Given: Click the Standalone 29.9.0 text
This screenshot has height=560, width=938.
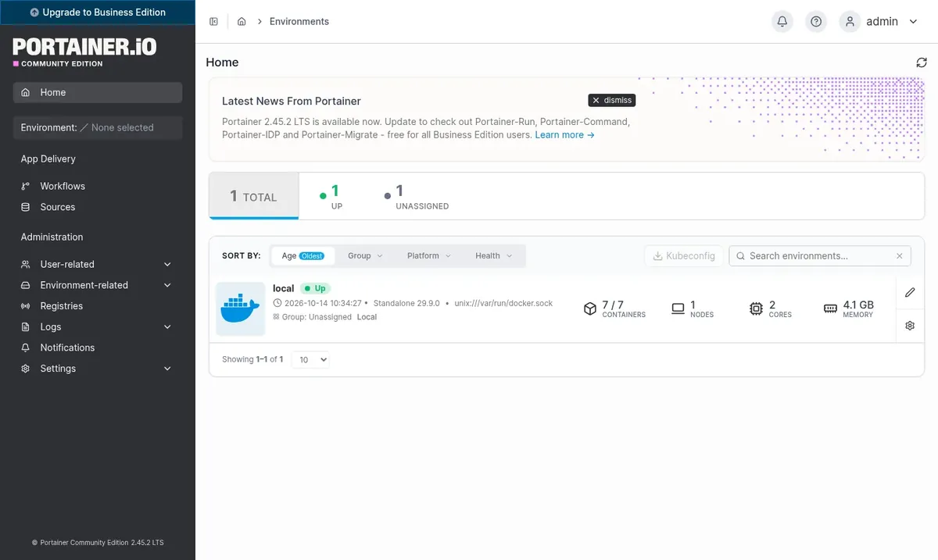Looking at the screenshot, I should click(406, 303).
